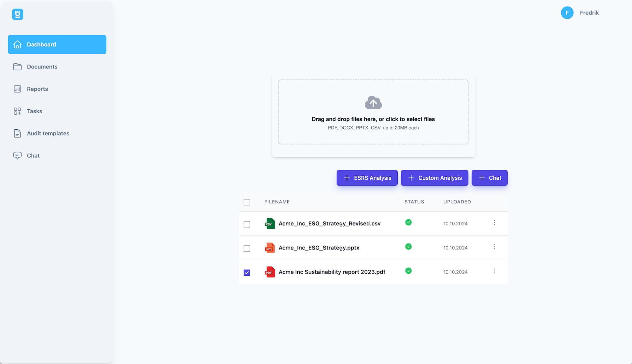This screenshot has width=632, height=364.
Task: Click the PDF icon for Sustainability report 2023
Action: click(x=270, y=272)
